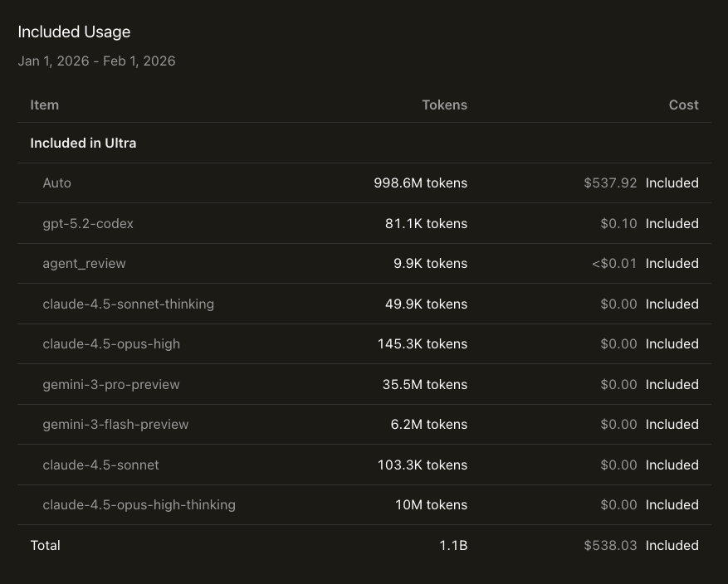The width and height of the screenshot is (728, 584).
Task: Click Included next to gpt-5.2-codex
Action: pyautogui.click(x=672, y=223)
